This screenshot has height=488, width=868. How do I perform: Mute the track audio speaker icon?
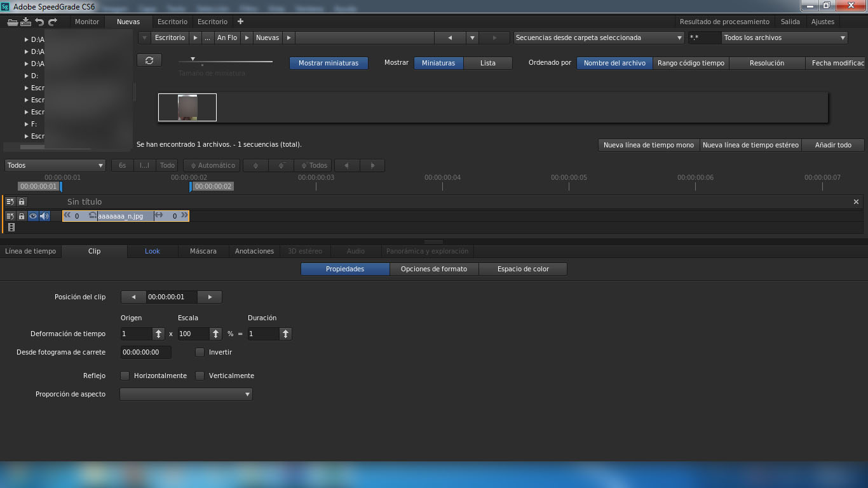44,216
